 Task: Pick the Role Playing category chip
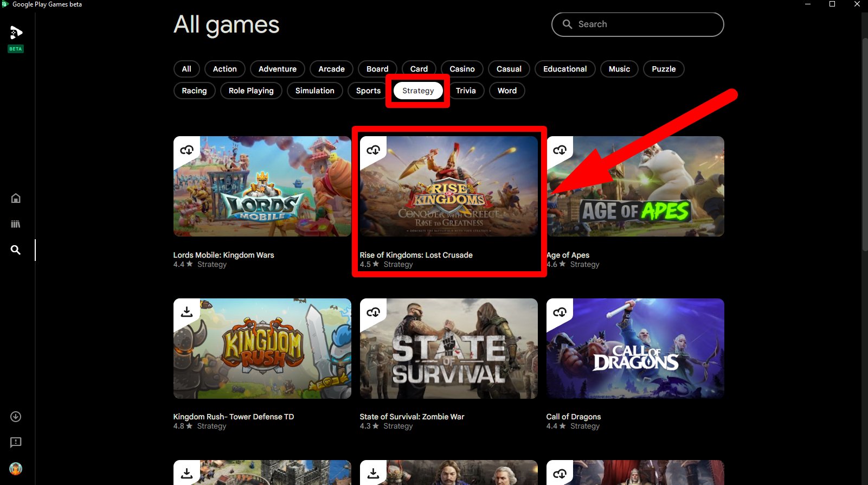251,91
